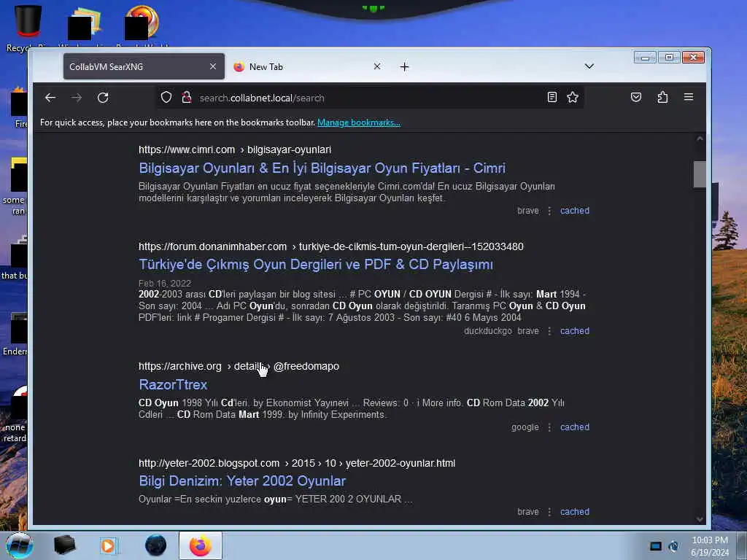Click the '@freedomapo' breadcrumb text
Image resolution: width=747 pixels, height=560 pixels.
pos(306,366)
